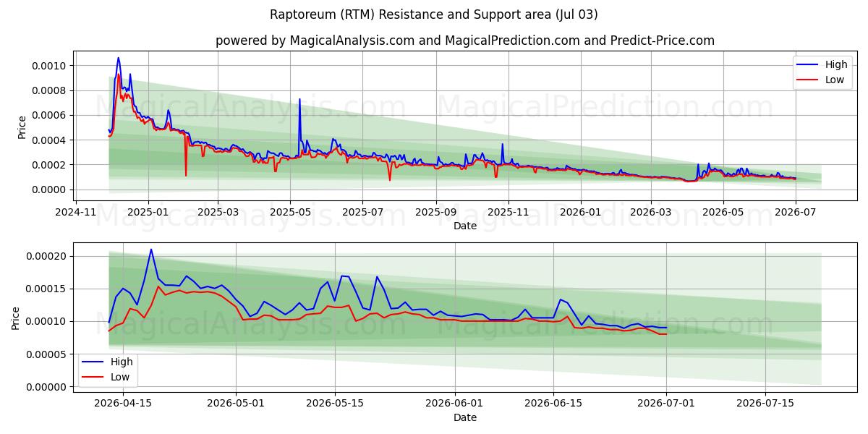Click the 'Price' y-axis label of bottom chart
868x434 pixels.
(x=16, y=318)
